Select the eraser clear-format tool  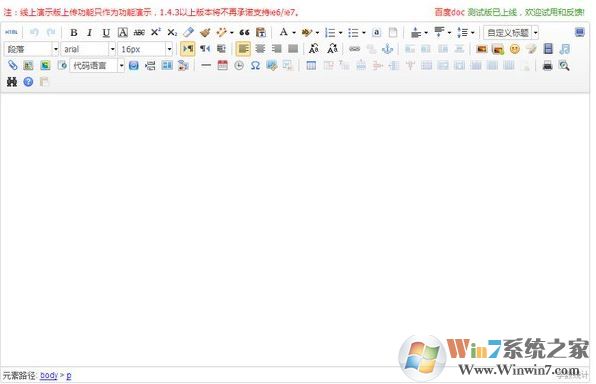tap(189, 33)
